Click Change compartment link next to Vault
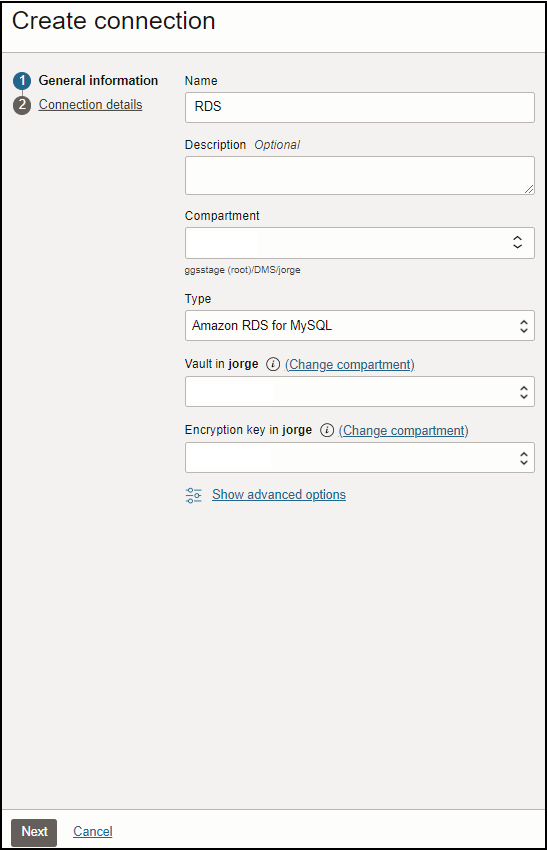547x850 pixels. pyautogui.click(x=350, y=364)
